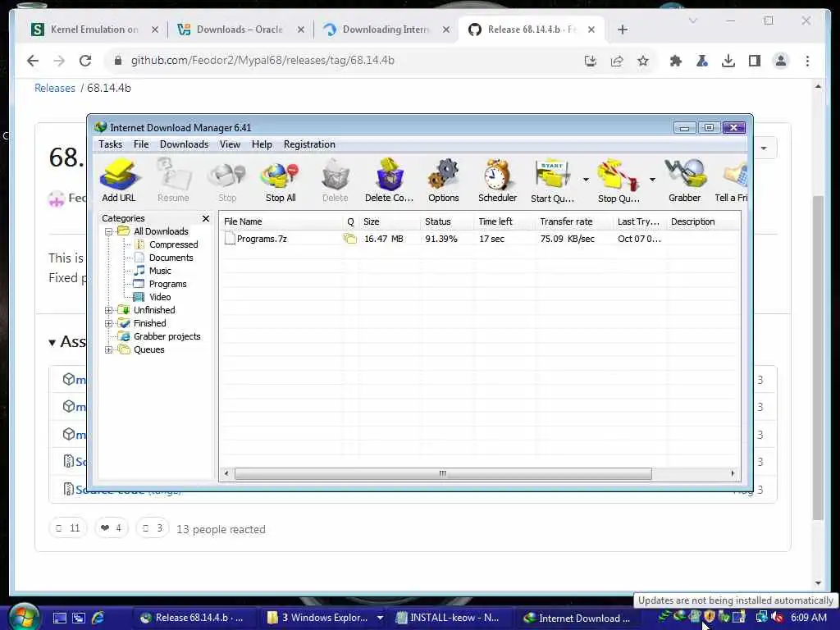
Task: Open browser profile avatar icon
Action: click(781, 61)
